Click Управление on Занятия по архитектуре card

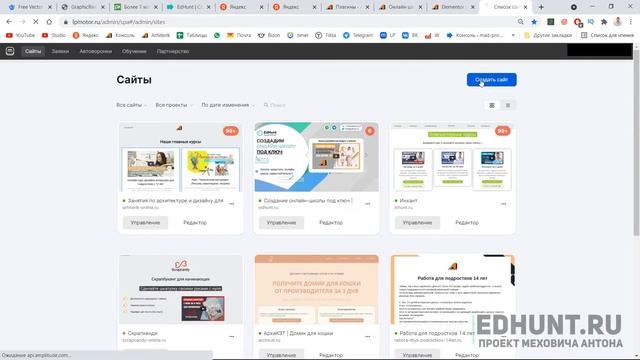point(145,222)
